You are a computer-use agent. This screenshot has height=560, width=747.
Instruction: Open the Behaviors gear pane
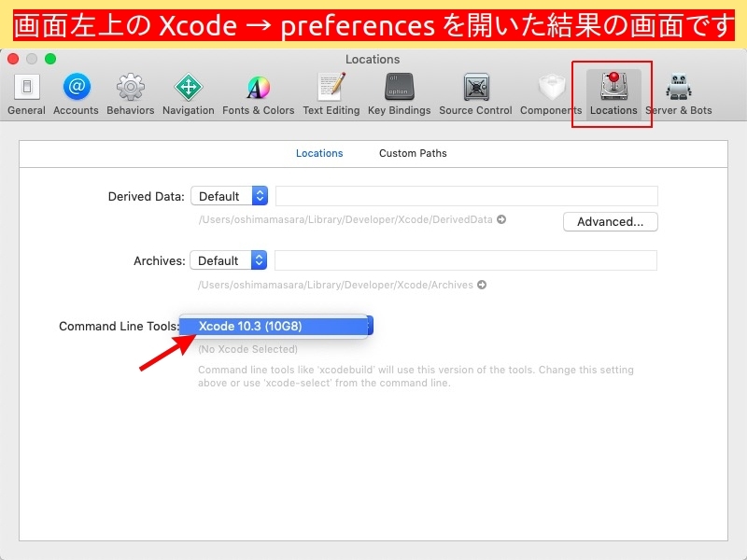pyautogui.click(x=131, y=94)
